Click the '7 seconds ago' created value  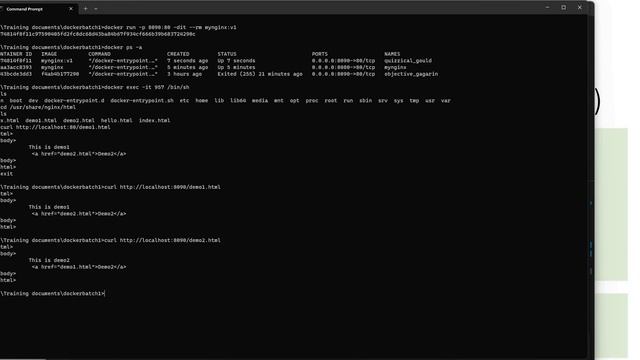(187, 61)
